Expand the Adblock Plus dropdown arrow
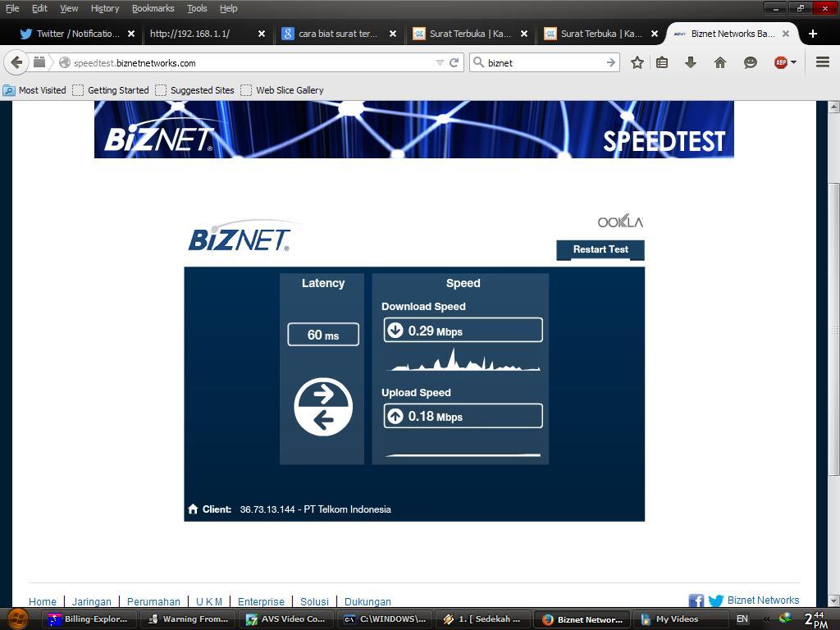Viewport: 840px width, 630px height. tap(794, 62)
